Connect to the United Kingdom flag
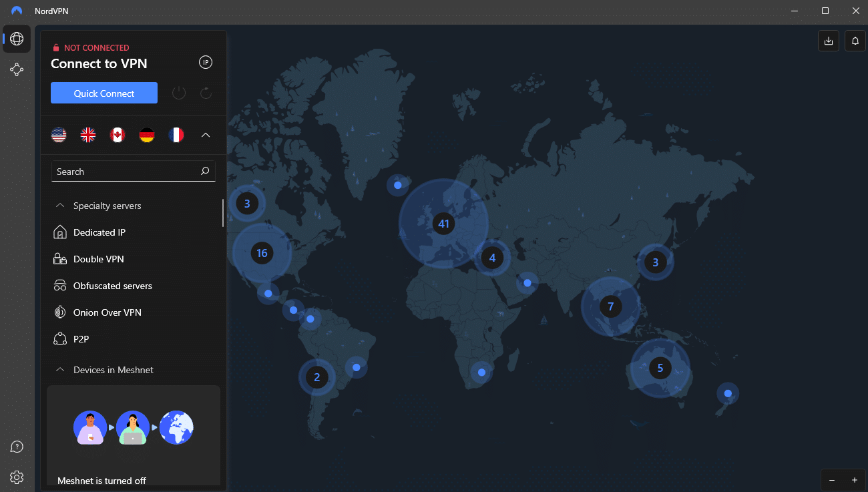Viewport: 868px width, 492px height. coord(88,135)
